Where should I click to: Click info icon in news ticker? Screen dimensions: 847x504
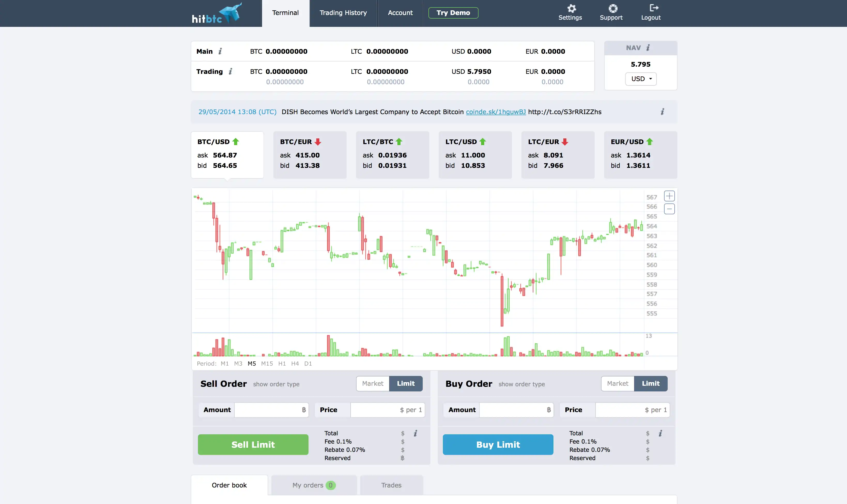[x=662, y=112]
